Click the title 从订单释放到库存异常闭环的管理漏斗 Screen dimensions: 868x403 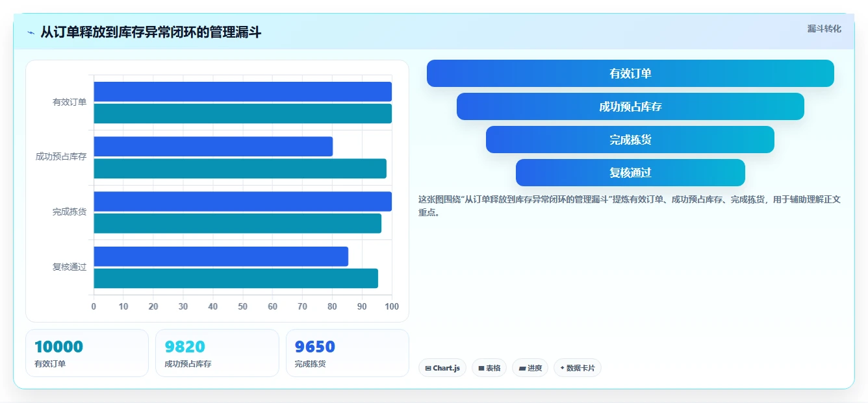point(151,32)
